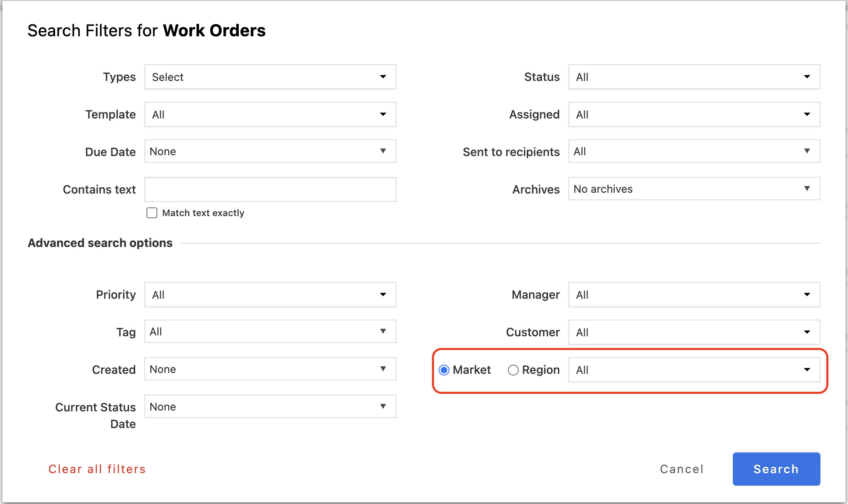Enable Match text exactly checkbox
848x504 pixels.
pyautogui.click(x=152, y=213)
